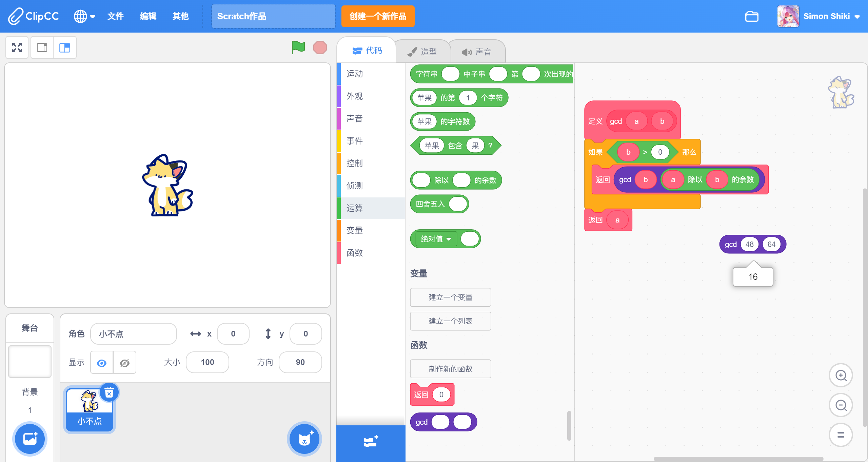Hide the sprite with crossed-eye icon
Image resolution: width=868 pixels, height=462 pixels.
pos(124,363)
